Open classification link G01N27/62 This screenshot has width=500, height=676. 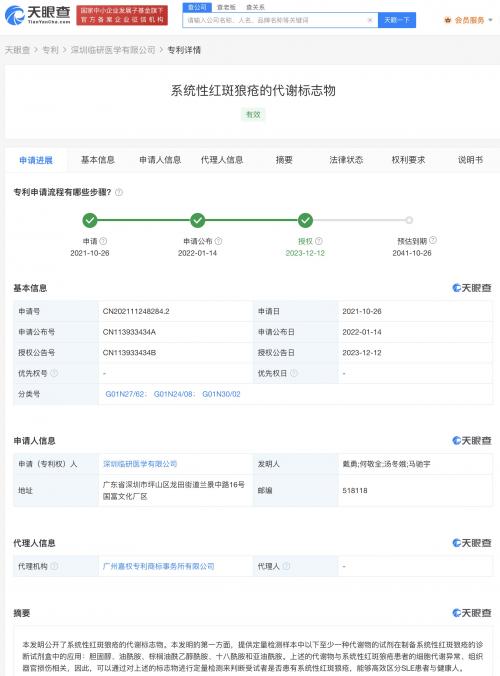click(x=125, y=394)
